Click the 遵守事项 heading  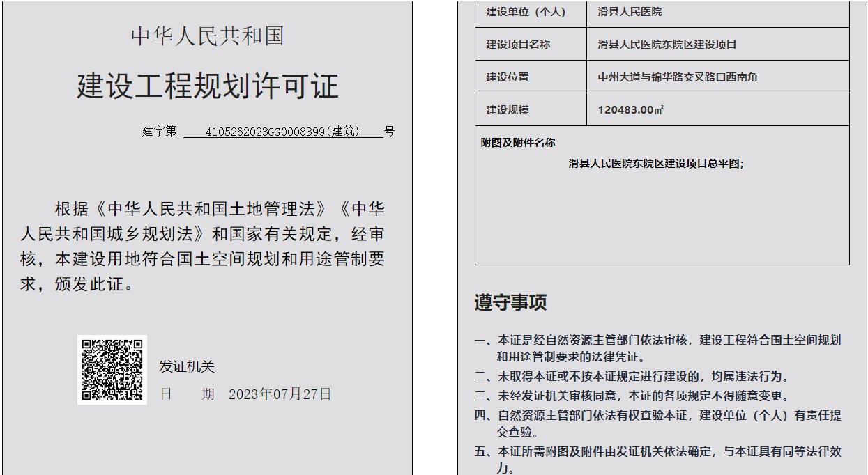click(x=511, y=302)
